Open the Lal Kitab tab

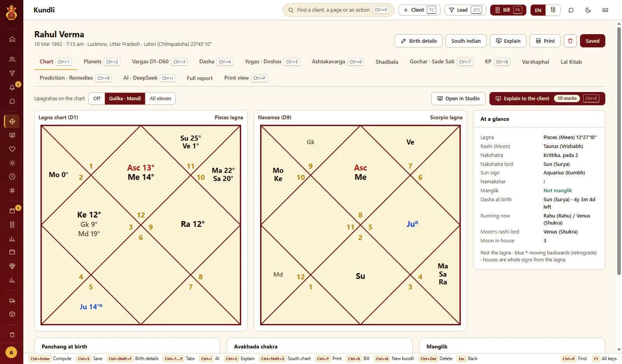pos(571,62)
